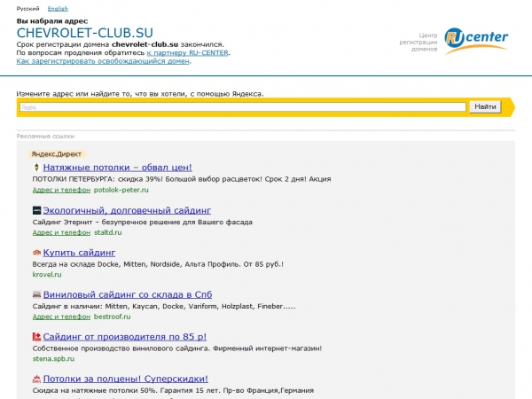Click the Яндекс.Директ label
The image size is (532, 399).
tap(57, 154)
